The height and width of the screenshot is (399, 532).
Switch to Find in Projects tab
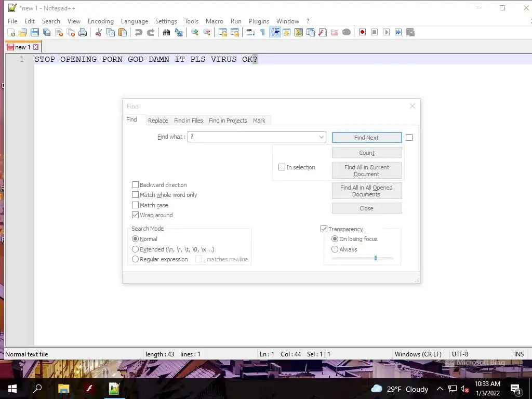click(x=228, y=121)
